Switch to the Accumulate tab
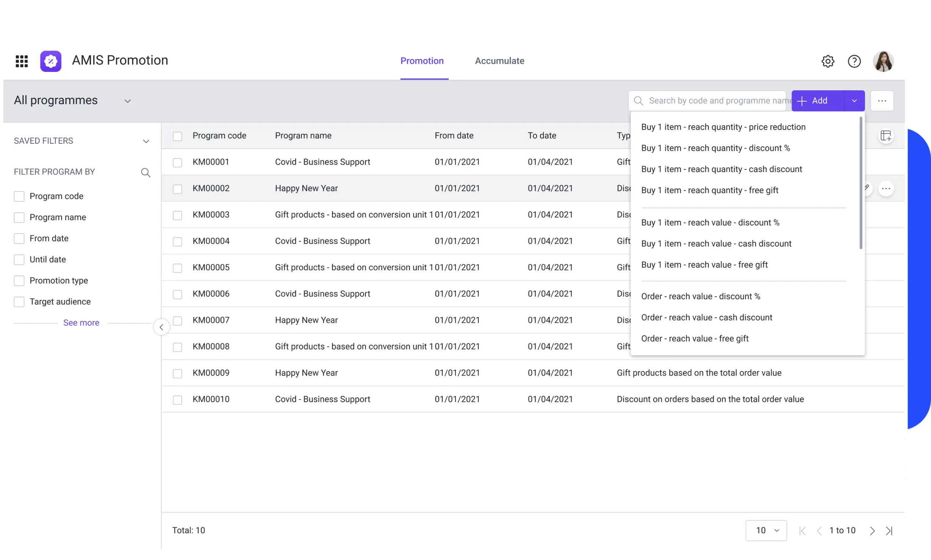The width and height of the screenshot is (931, 560). pyautogui.click(x=499, y=61)
